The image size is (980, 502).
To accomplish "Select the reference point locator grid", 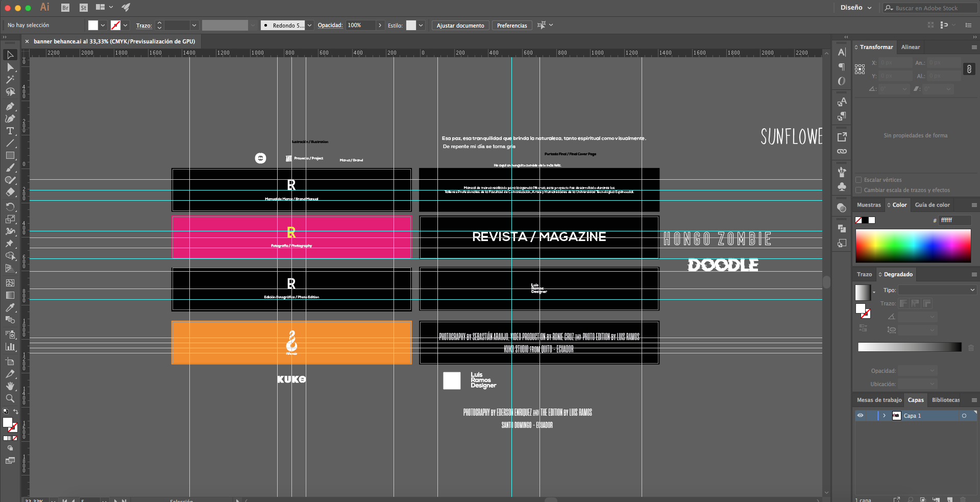I will [860, 69].
